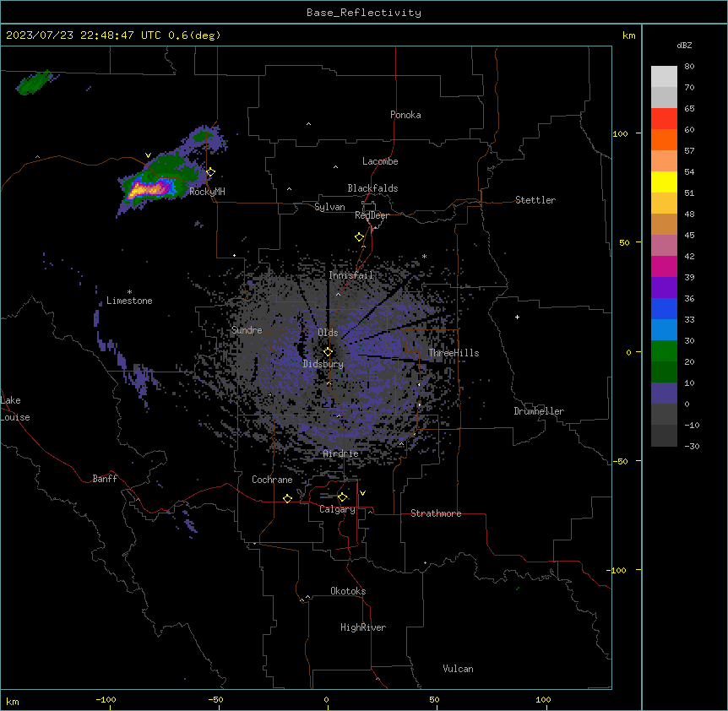Click the Vulcan label
Image resolution: width=728 pixels, height=711 pixels.
click(459, 669)
